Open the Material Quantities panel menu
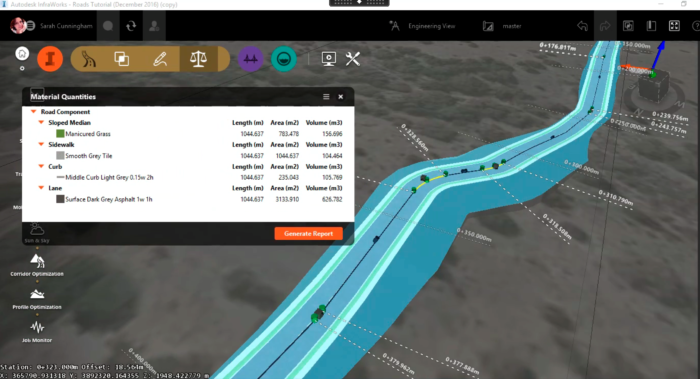 point(326,97)
